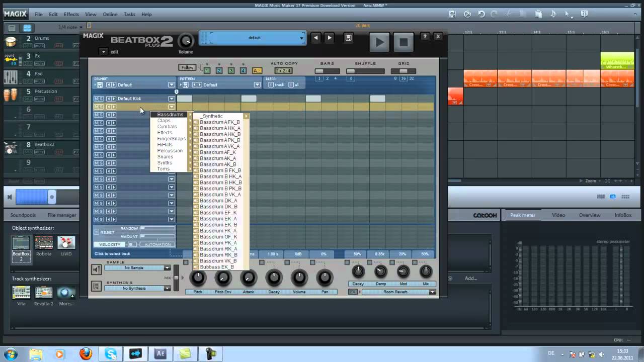The height and width of the screenshot is (362, 644).
Task: Open Firefox from the taskbar
Action: pyautogui.click(x=86, y=354)
